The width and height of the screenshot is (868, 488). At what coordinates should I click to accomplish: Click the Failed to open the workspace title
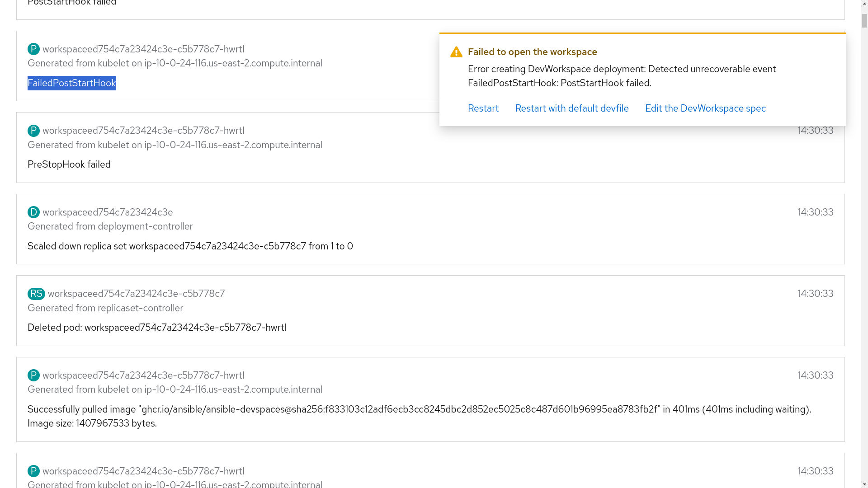pyautogui.click(x=532, y=52)
